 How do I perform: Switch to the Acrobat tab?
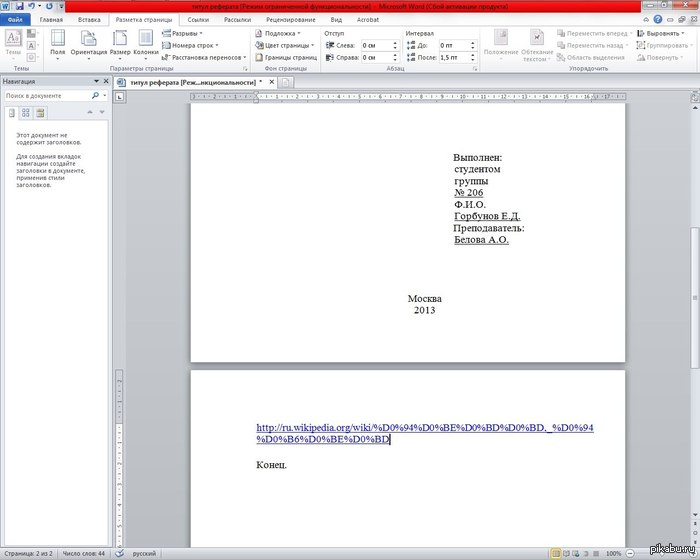[x=368, y=20]
